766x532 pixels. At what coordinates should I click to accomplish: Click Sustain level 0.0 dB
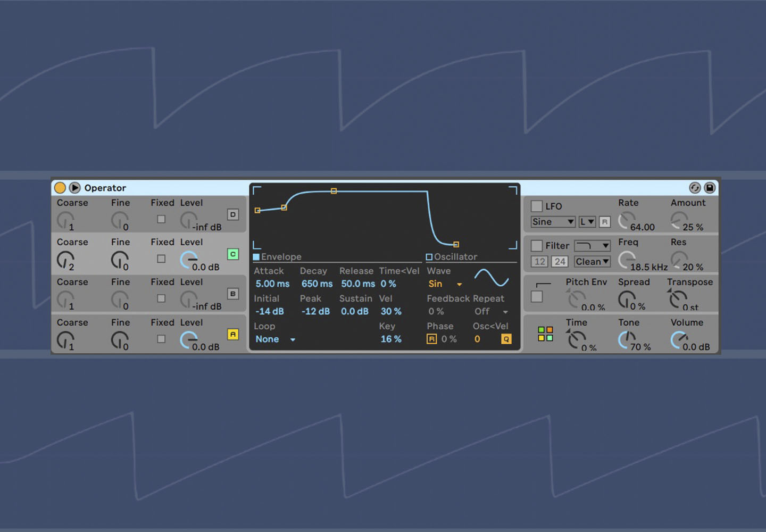click(355, 312)
